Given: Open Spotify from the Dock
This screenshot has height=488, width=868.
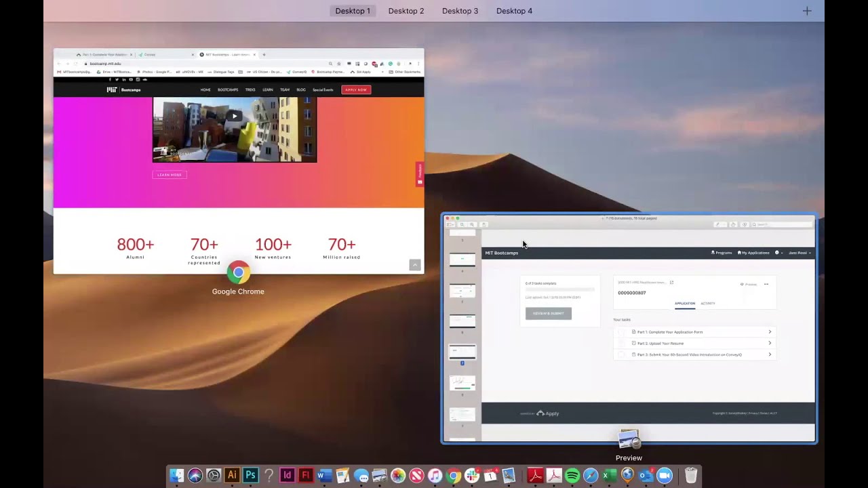Looking at the screenshot, I should (572, 476).
